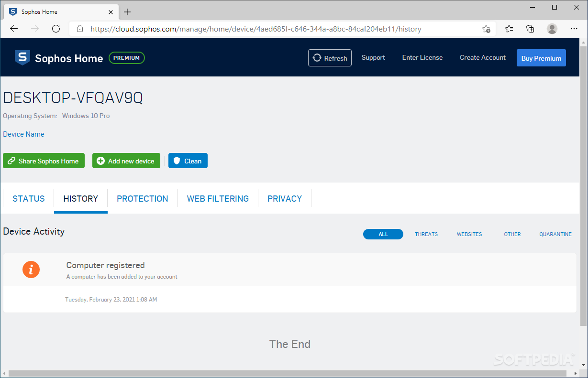Click Create Account
The image size is (588, 378).
point(483,57)
